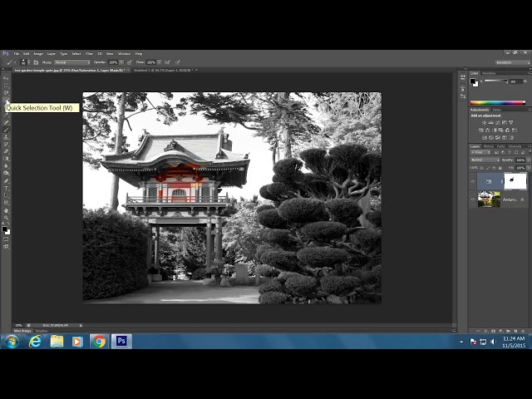Add Brightness/Contrast adjustment icon
532x399 pixels.
pyautogui.click(x=484, y=122)
